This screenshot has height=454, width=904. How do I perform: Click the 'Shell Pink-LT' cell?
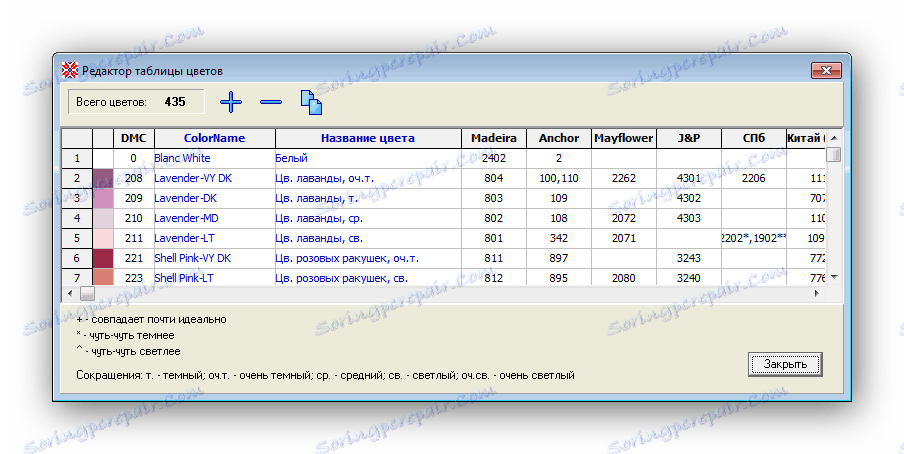tap(214, 277)
